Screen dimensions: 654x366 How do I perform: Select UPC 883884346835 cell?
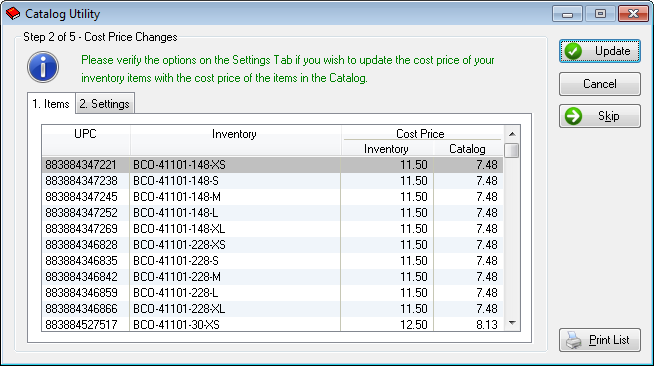point(86,261)
